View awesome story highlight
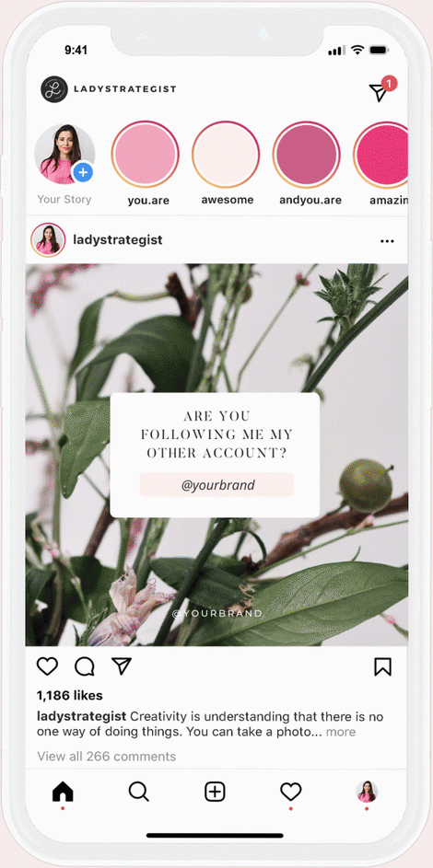Screen dimensions: 433x868 [226, 155]
